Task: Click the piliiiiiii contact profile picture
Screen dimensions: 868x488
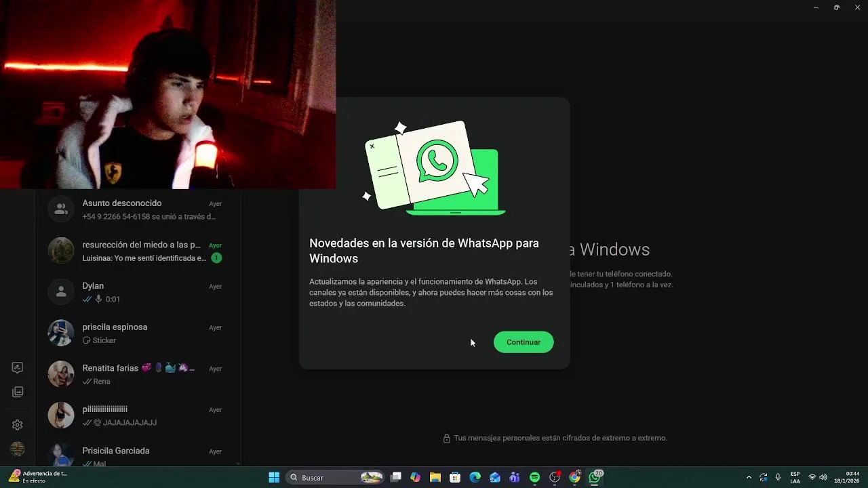Action: click(x=61, y=415)
